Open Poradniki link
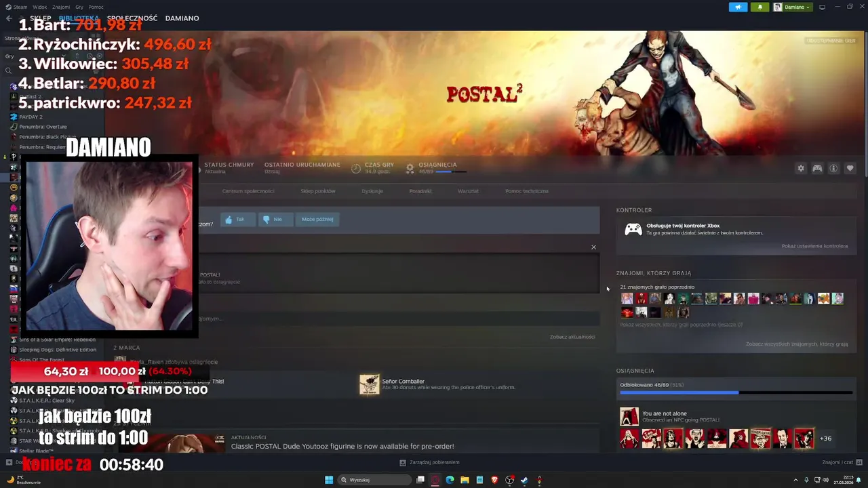The height and width of the screenshot is (488, 868). point(420,191)
